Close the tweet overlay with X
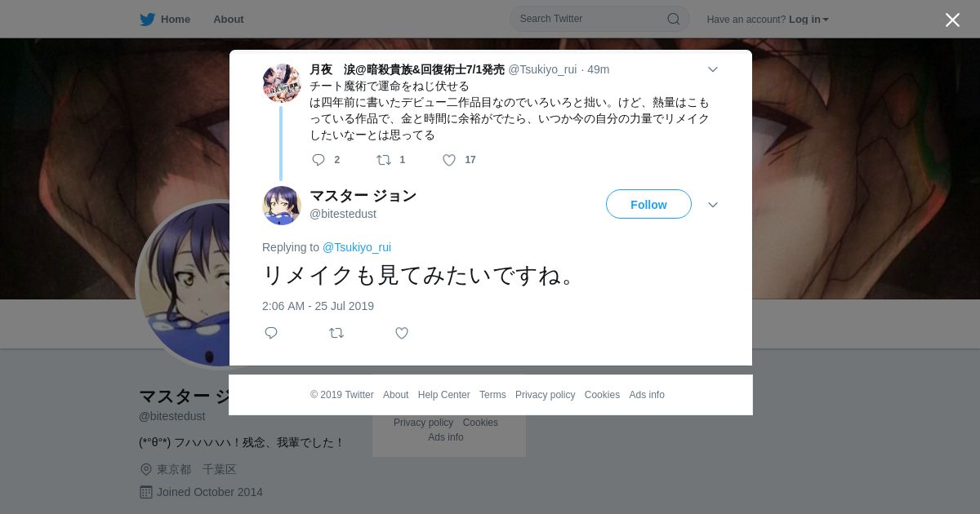 pos(952,20)
